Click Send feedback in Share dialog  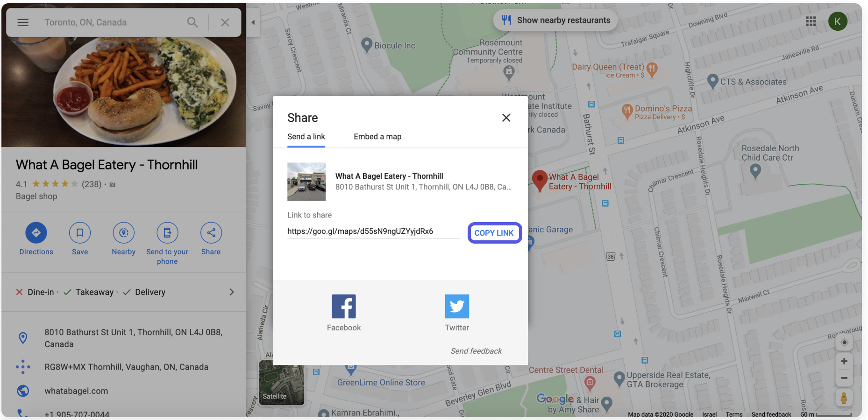(x=476, y=351)
